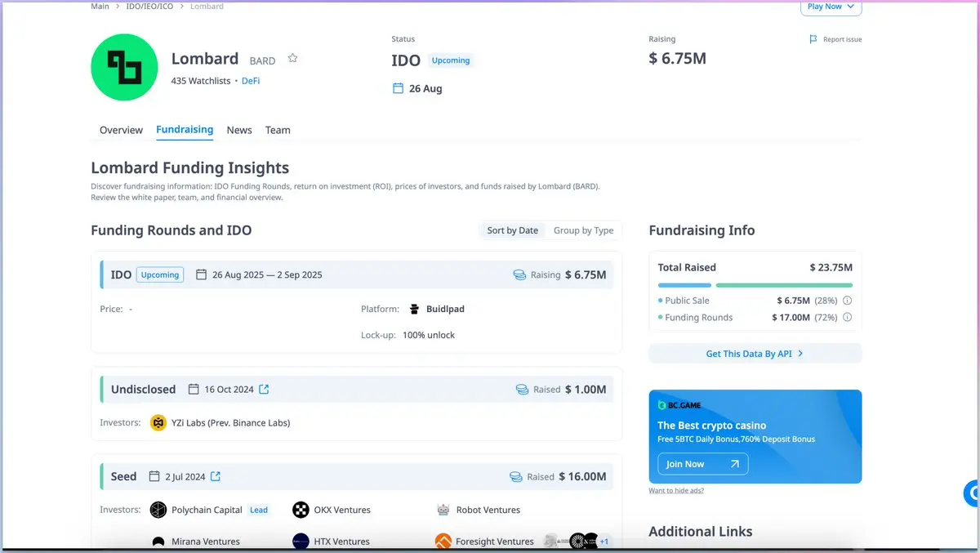Click the OKX Ventures investor name
Image resolution: width=980 pixels, height=553 pixels.
(x=342, y=510)
